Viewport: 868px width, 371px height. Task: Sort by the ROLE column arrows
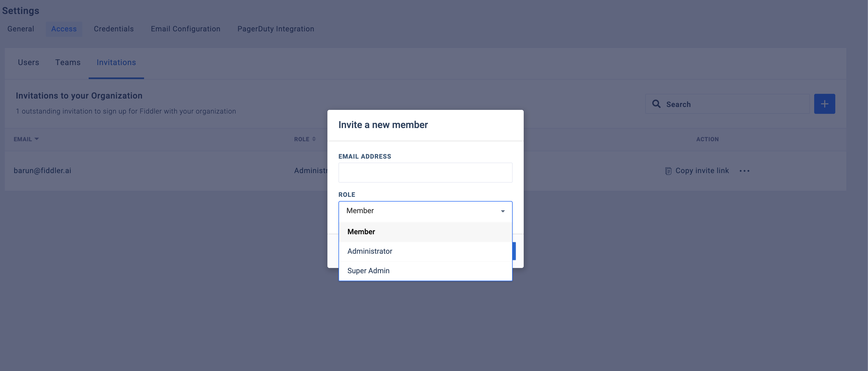pyautogui.click(x=314, y=139)
